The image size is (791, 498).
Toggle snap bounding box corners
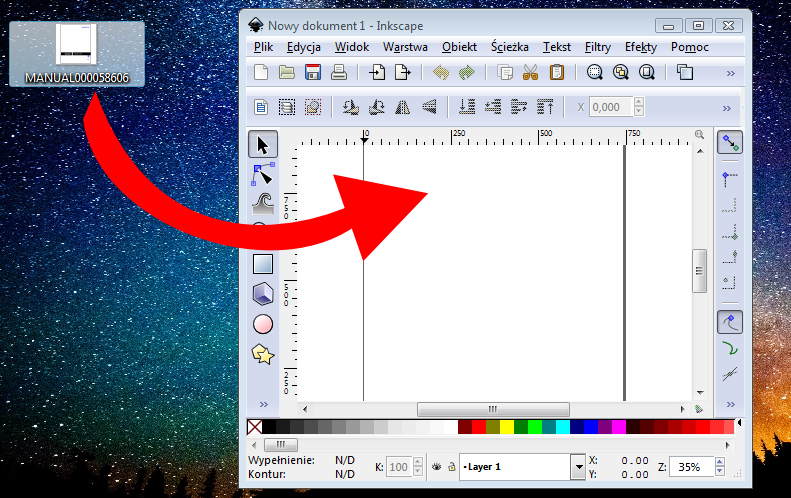pos(730,178)
